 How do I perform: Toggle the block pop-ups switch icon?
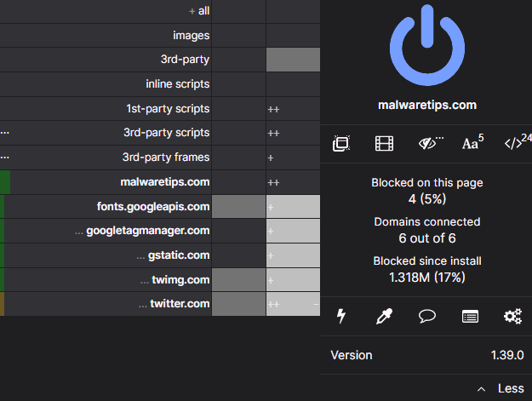tap(340, 144)
